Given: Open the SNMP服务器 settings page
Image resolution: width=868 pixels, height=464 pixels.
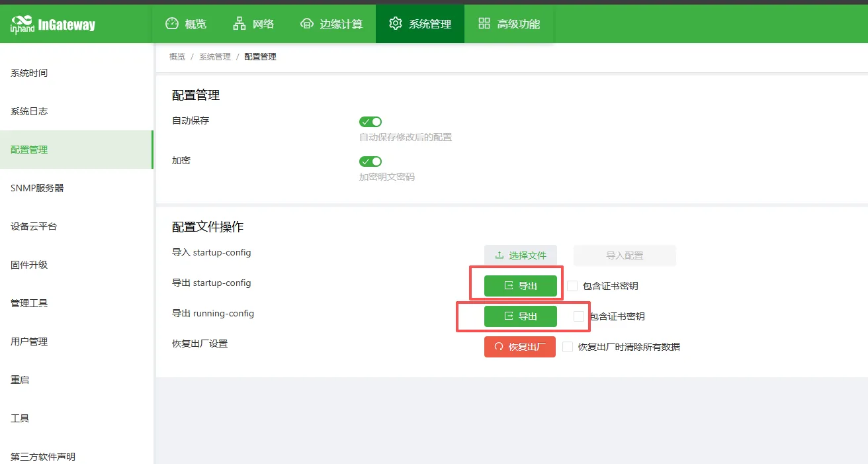Looking at the screenshot, I should [76, 188].
